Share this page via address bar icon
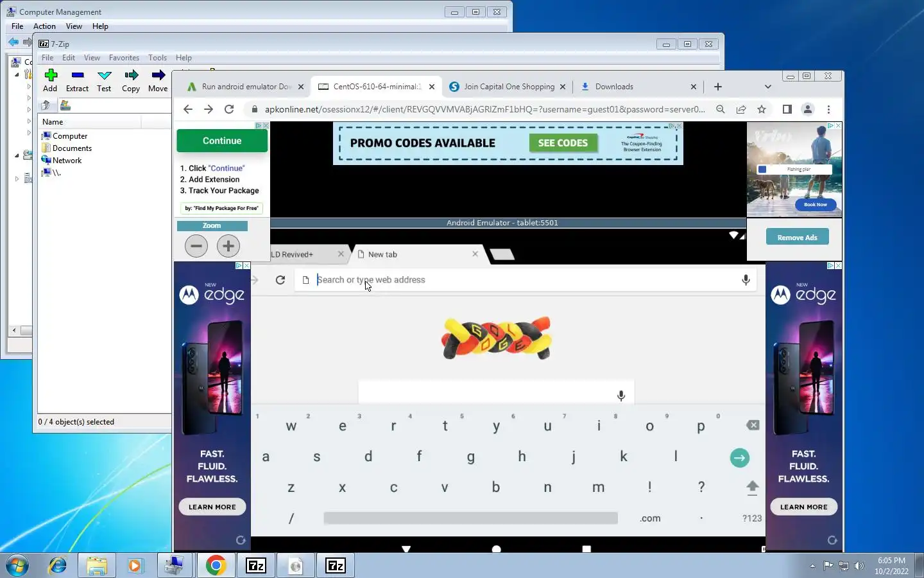This screenshot has height=578, width=924. [x=741, y=109]
